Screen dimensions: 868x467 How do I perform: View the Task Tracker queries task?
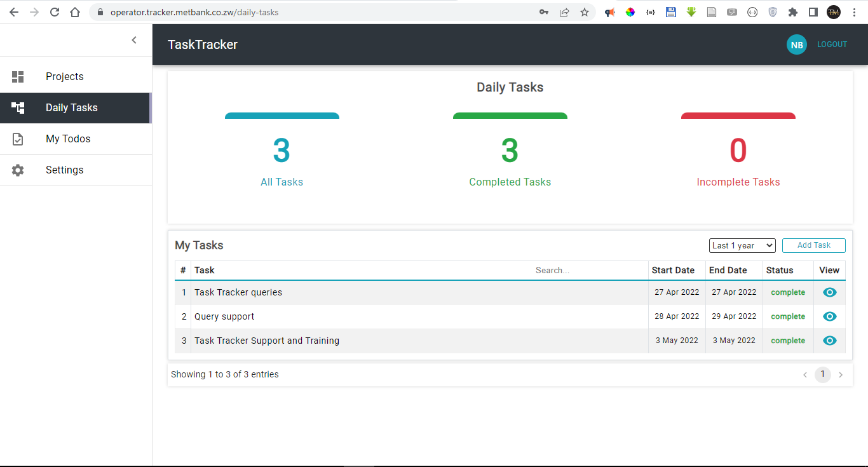coord(829,292)
